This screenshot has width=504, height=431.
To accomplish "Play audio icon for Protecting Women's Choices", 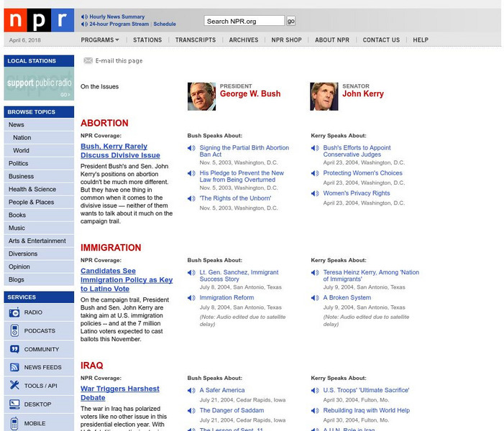I will click(x=315, y=173).
